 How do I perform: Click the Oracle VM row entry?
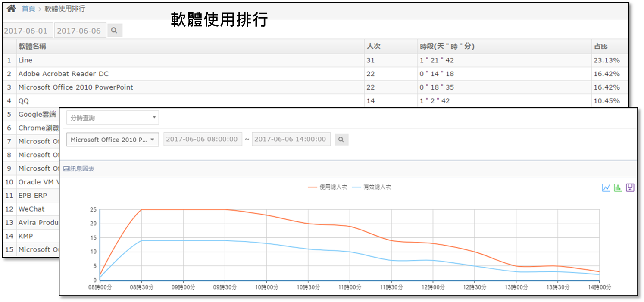click(x=38, y=182)
